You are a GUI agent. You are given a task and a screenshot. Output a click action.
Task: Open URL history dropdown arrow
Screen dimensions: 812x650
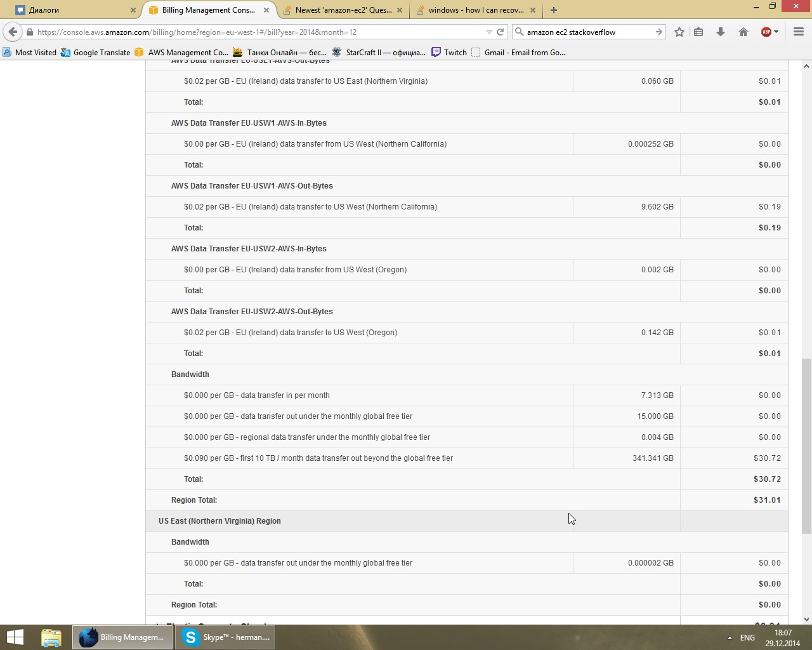pos(489,32)
